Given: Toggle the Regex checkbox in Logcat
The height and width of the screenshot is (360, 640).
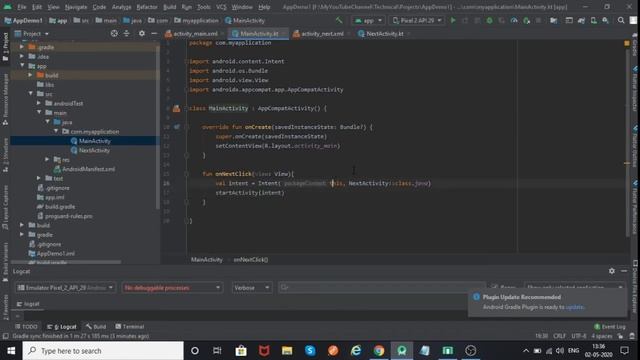Looking at the screenshot, I should [495, 287].
